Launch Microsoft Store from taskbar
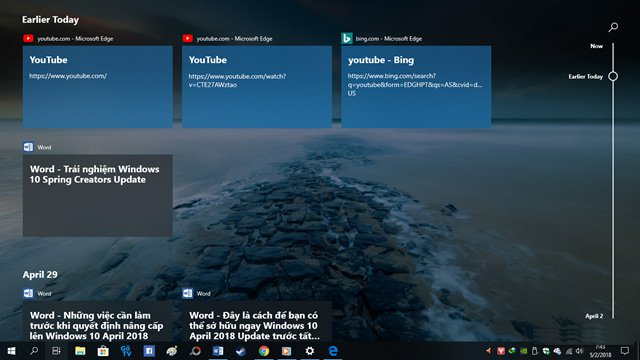Viewport: 640px width, 360px height. 103,351
